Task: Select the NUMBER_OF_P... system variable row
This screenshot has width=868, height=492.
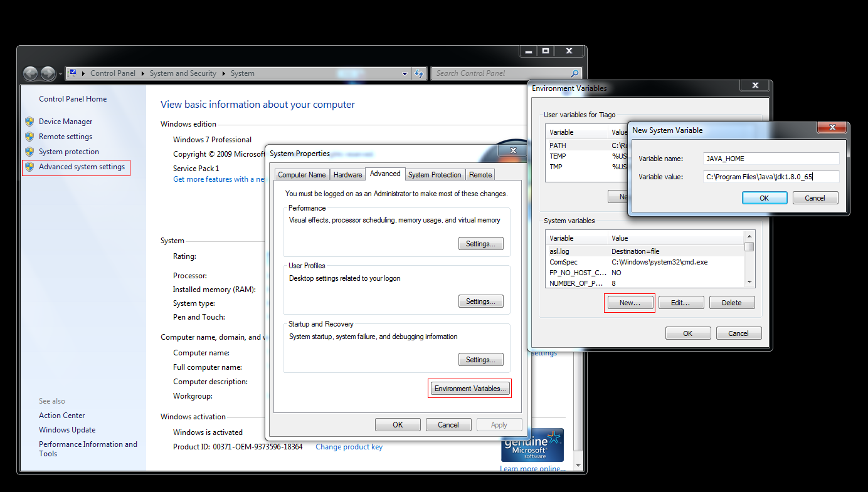Action: point(645,283)
